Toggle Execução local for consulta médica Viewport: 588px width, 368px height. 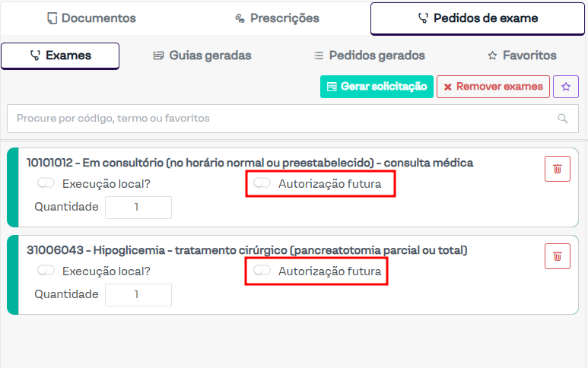click(46, 183)
